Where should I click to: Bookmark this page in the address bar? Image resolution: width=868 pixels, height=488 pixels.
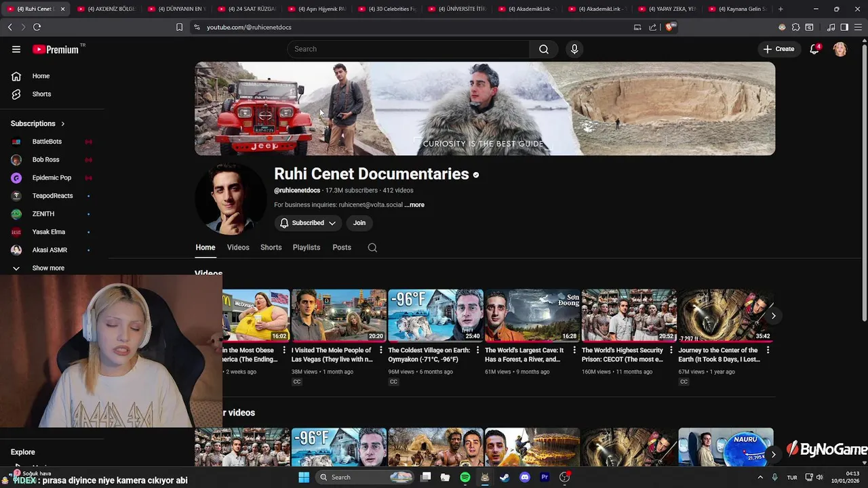[179, 27]
